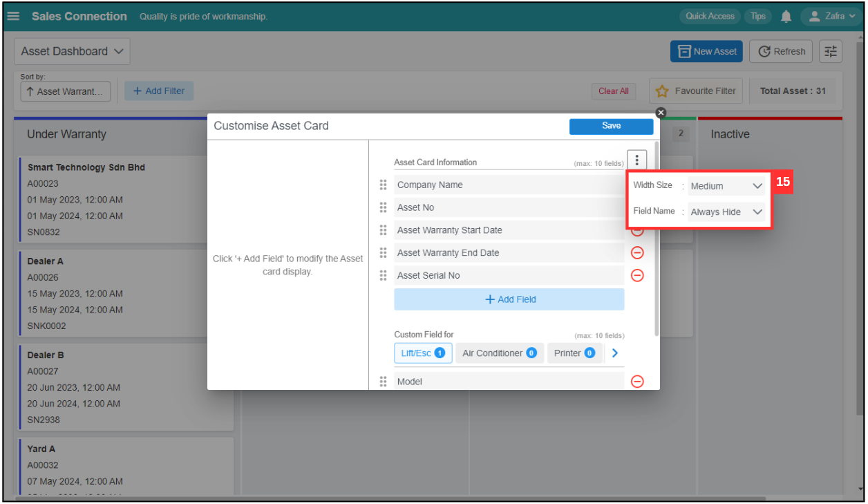Open the three-dot options for Asset Card Information
This screenshot has width=868, height=504.
pos(636,160)
